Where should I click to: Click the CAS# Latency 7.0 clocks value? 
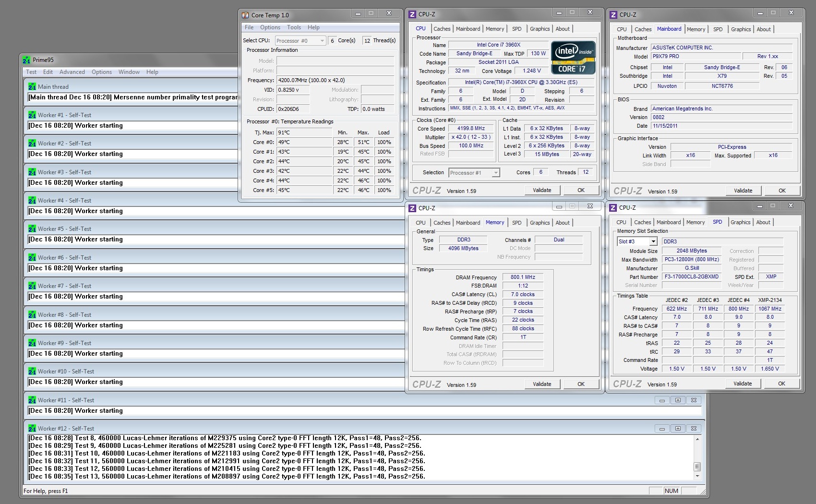click(523, 295)
